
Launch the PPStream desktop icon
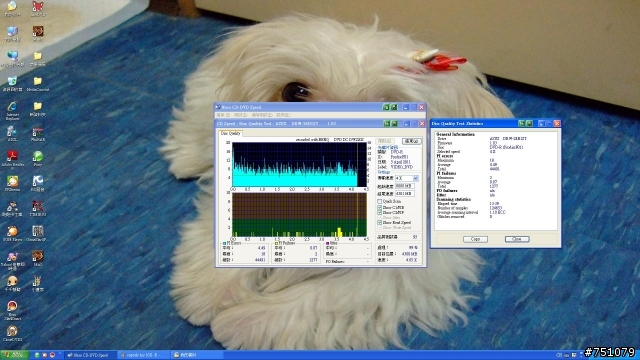pos(12,183)
